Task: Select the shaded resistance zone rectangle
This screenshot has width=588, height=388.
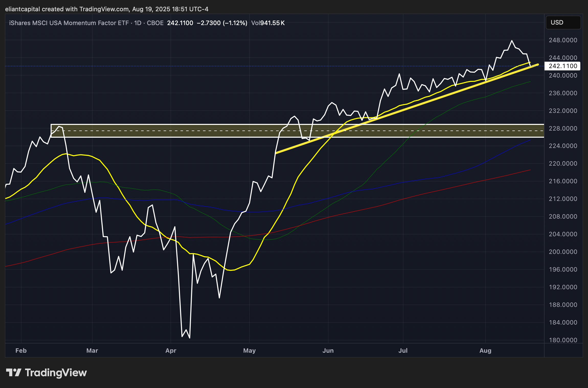Action: tap(179, 134)
